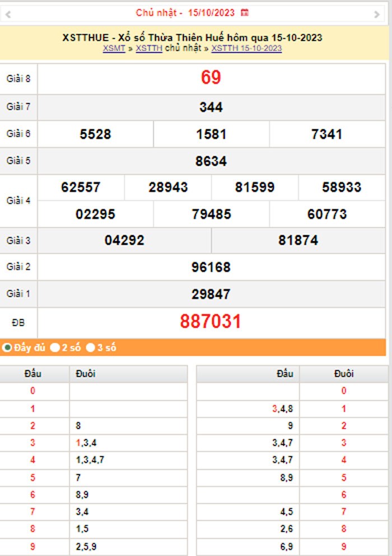Click Đầu header in right table
392x556 pixels.
(285, 373)
